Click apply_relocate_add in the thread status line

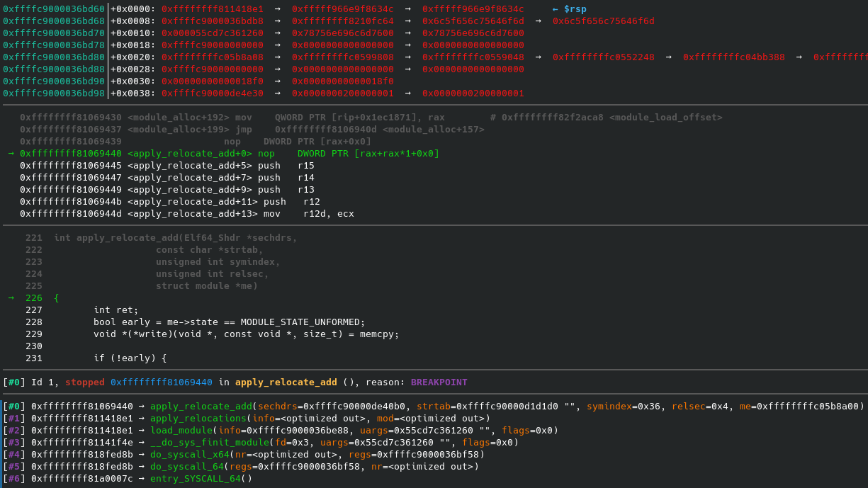(286, 382)
